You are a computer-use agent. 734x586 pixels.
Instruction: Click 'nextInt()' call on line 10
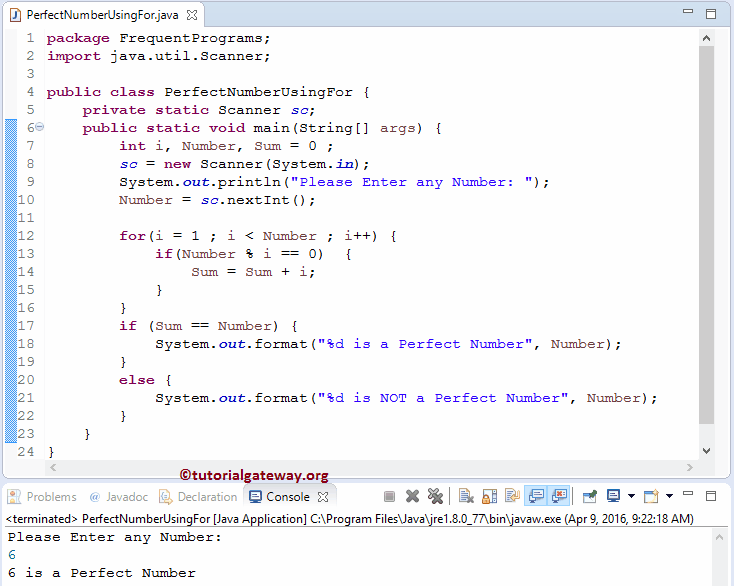point(266,200)
